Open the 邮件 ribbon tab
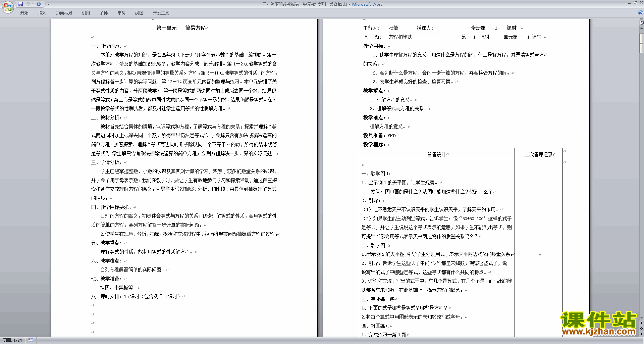 click(104, 13)
